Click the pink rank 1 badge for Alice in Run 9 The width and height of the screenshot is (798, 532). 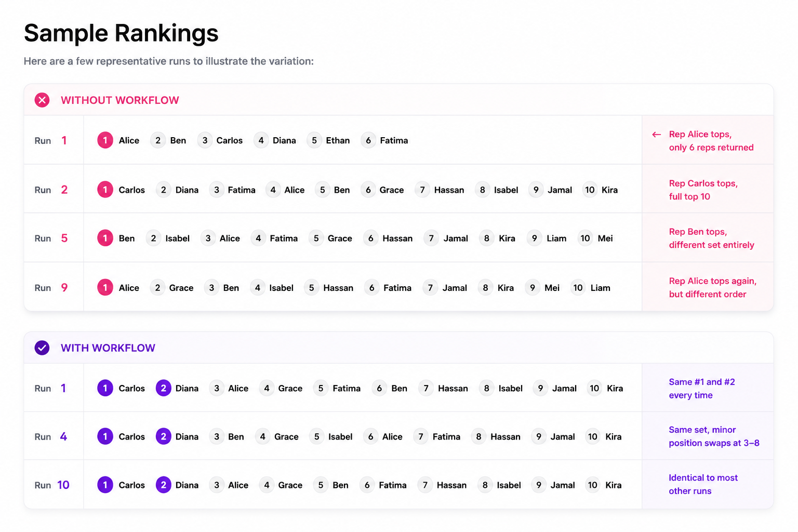point(105,287)
